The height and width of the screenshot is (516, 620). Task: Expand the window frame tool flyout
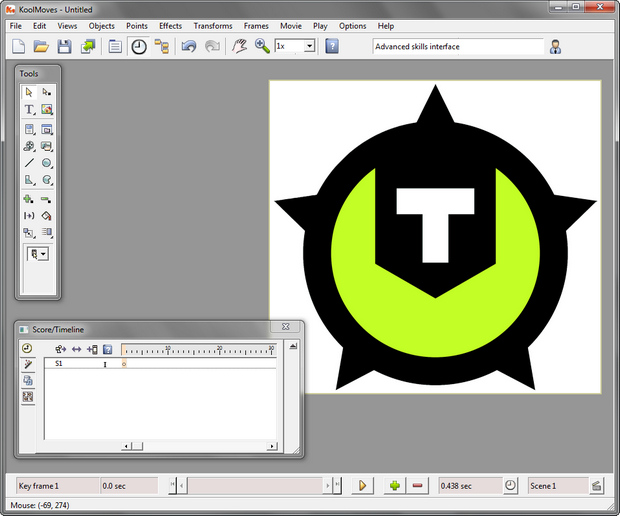click(x=47, y=129)
